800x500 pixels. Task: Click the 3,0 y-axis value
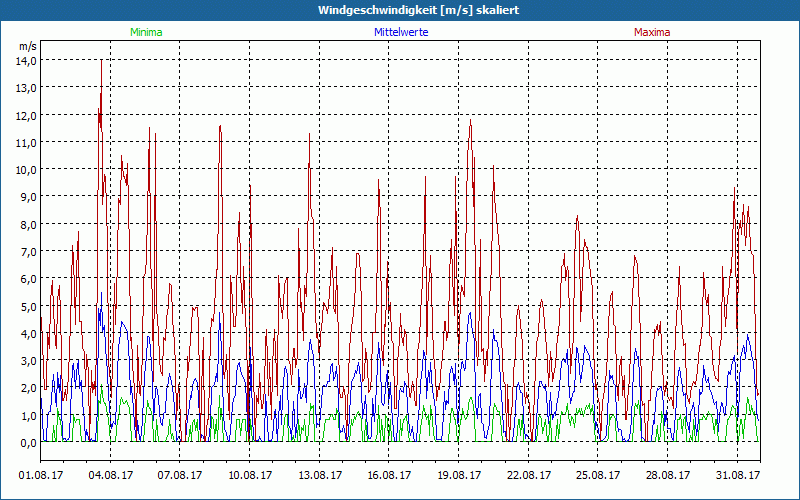pyautogui.click(x=28, y=361)
